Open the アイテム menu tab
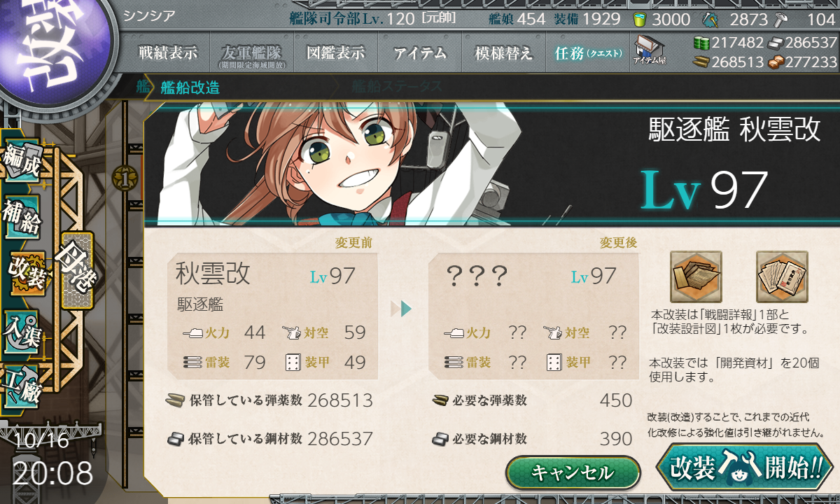Image resolution: width=840 pixels, height=504 pixels. point(420,53)
